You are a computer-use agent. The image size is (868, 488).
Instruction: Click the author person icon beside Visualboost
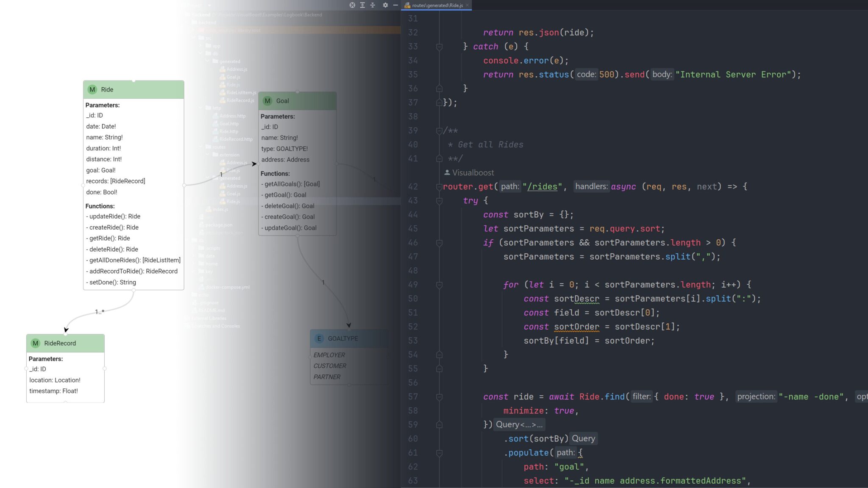click(x=447, y=172)
